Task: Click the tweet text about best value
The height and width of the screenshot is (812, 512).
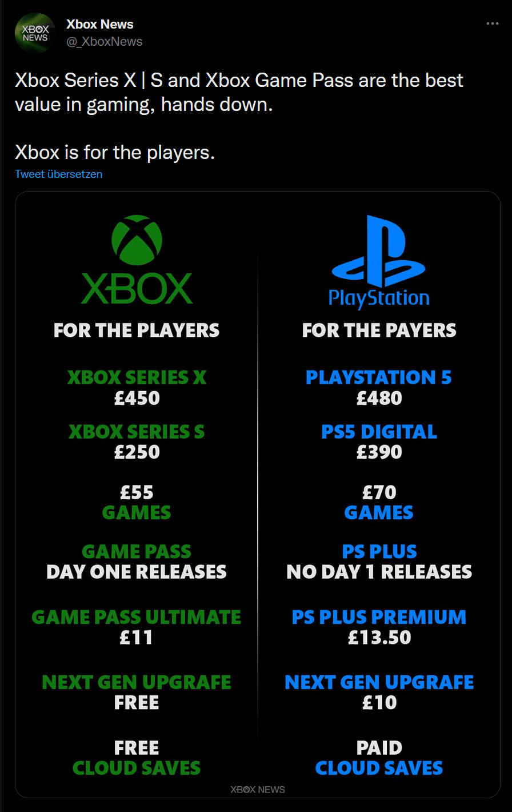Action: point(239,117)
